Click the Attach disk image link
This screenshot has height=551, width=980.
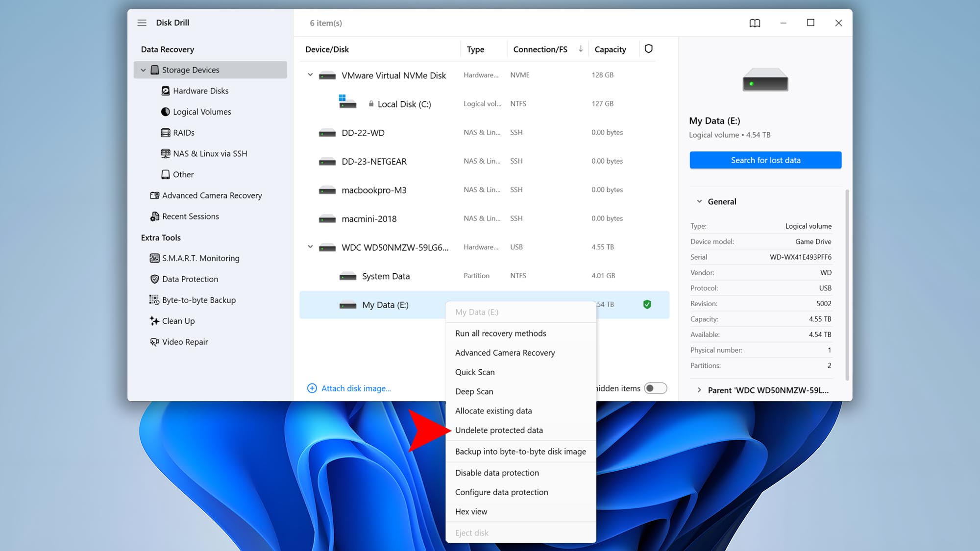(x=356, y=388)
